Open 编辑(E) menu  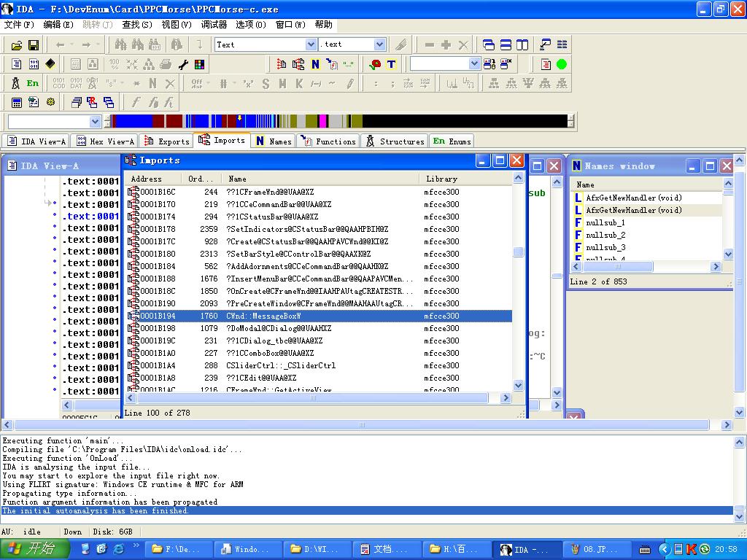[x=58, y=25]
